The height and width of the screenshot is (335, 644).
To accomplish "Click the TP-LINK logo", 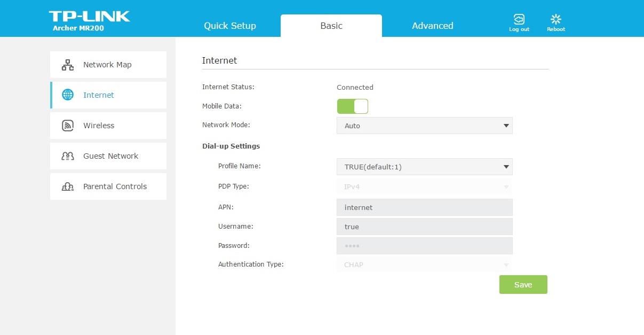I will [89, 17].
